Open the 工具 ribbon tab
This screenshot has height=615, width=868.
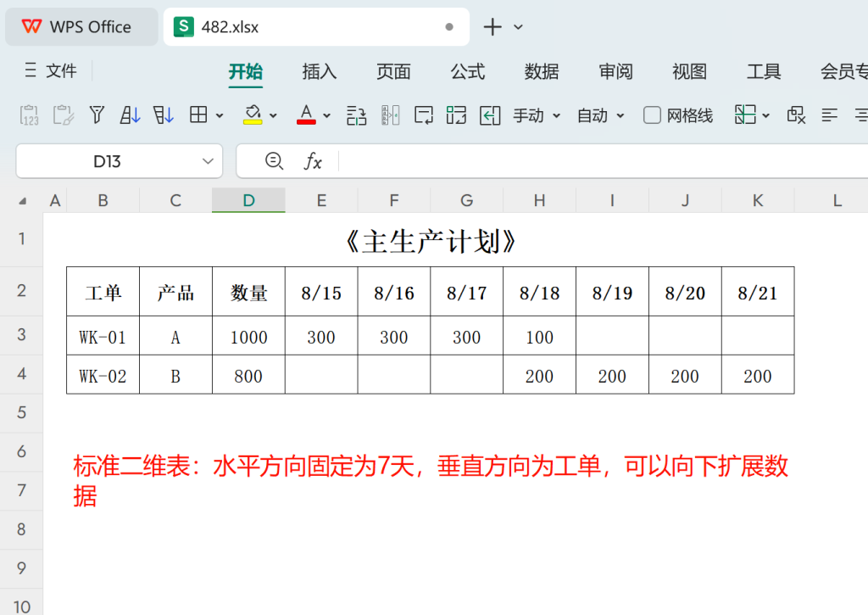(x=764, y=71)
